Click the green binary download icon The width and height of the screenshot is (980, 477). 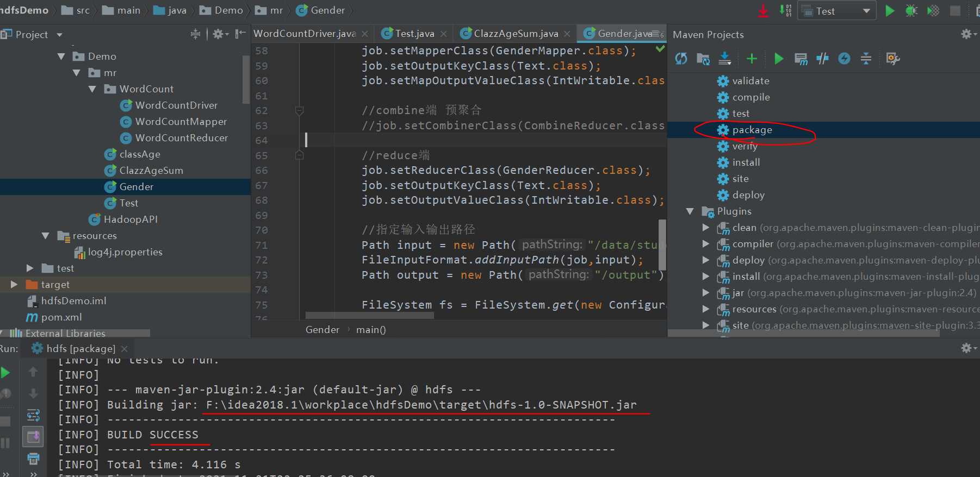click(785, 10)
